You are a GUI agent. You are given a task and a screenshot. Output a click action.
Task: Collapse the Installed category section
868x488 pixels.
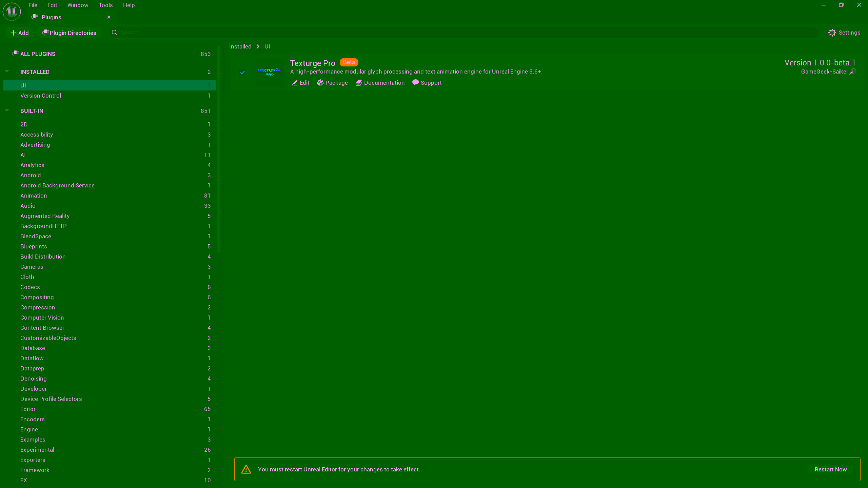[7, 72]
